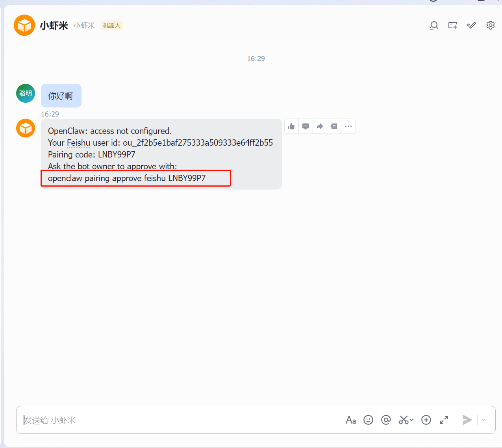Click the fourth message action icon beside forward
502x448 pixels.
334,126
